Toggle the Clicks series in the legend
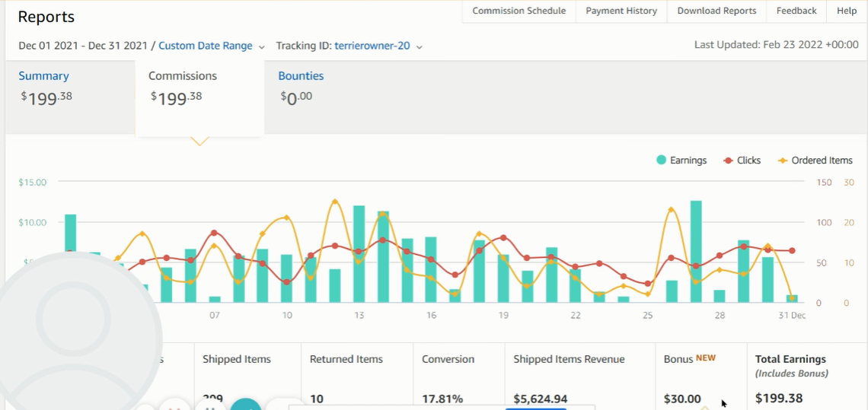The image size is (868, 410). coord(742,161)
